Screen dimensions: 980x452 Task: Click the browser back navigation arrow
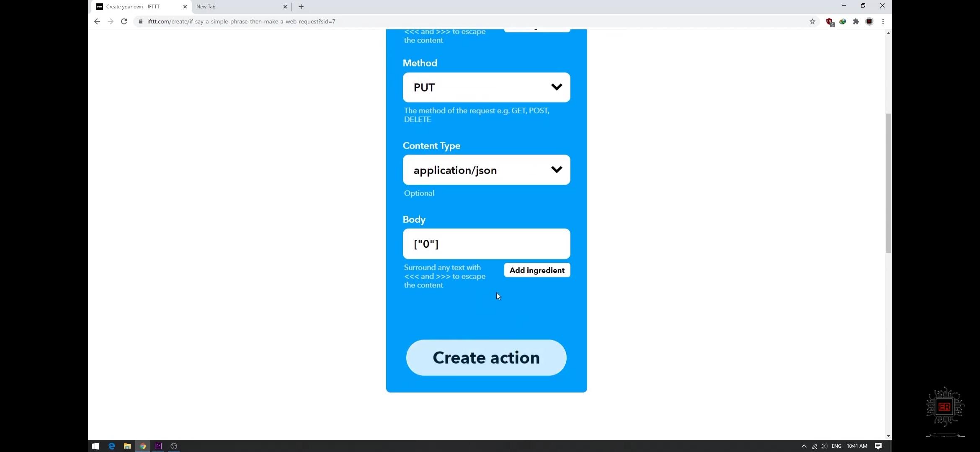click(x=95, y=21)
